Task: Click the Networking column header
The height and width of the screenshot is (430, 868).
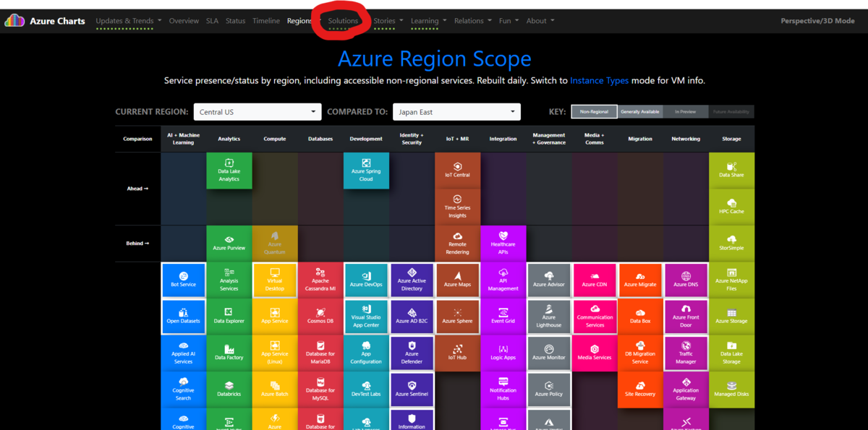Action: click(x=686, y=139)
